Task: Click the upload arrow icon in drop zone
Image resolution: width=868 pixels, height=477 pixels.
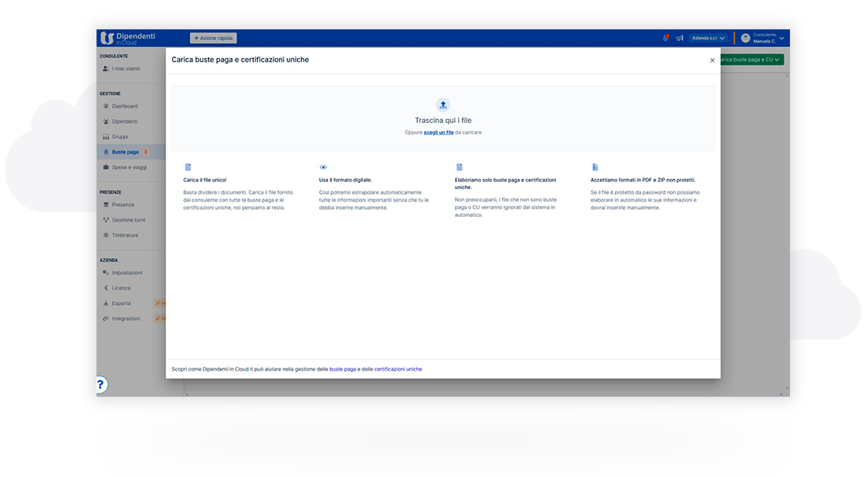Action: (442, 105)
